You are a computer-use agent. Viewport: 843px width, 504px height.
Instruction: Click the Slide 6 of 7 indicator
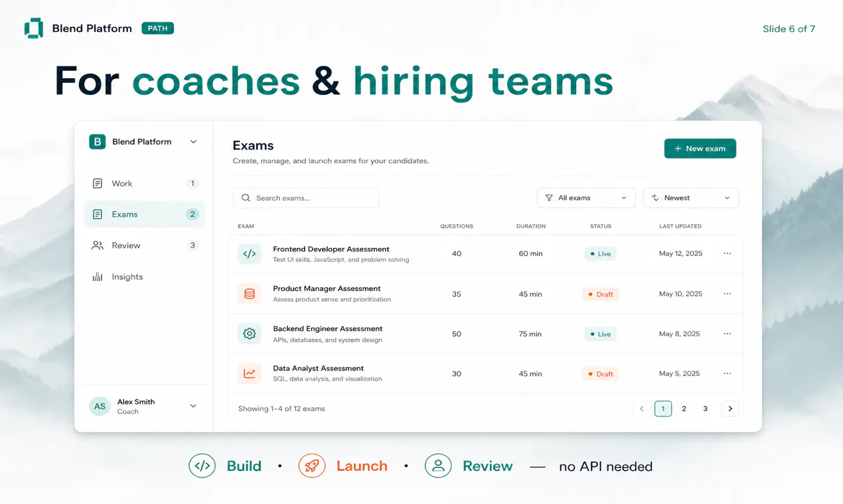[789, 29]
